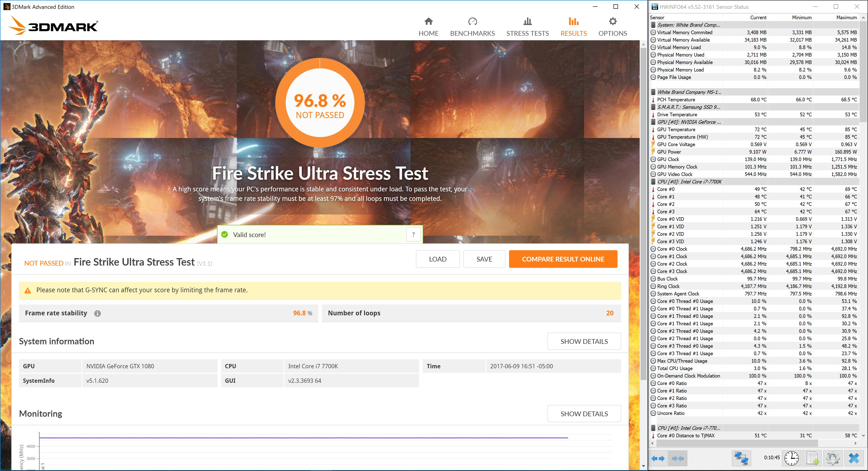Click the frame rate stability info icon
Image resolution: width=868 pixels, height=471 pixels.
tap(97, 313)
